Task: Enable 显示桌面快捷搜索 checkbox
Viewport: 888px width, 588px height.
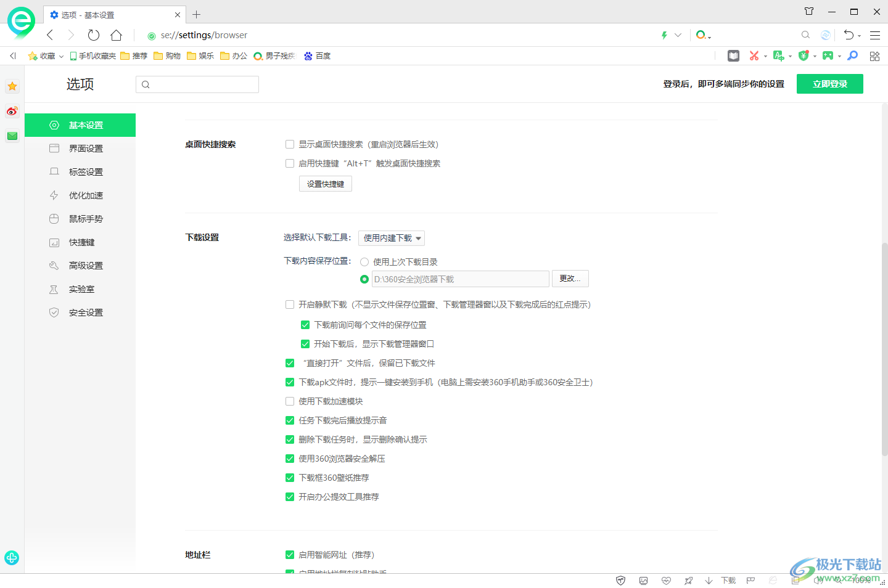Action: click(290, 144)
